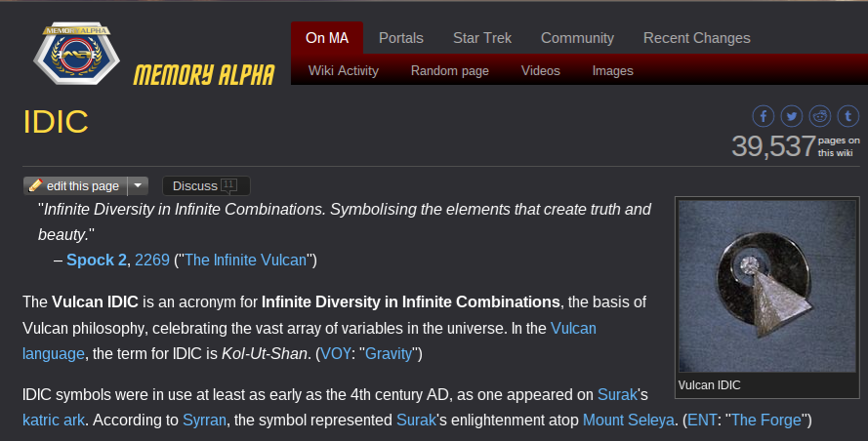Viewport: 868px width, 441px height.
Task: Click the Vulcan IDIC image caption
Action: coord(709,385)
